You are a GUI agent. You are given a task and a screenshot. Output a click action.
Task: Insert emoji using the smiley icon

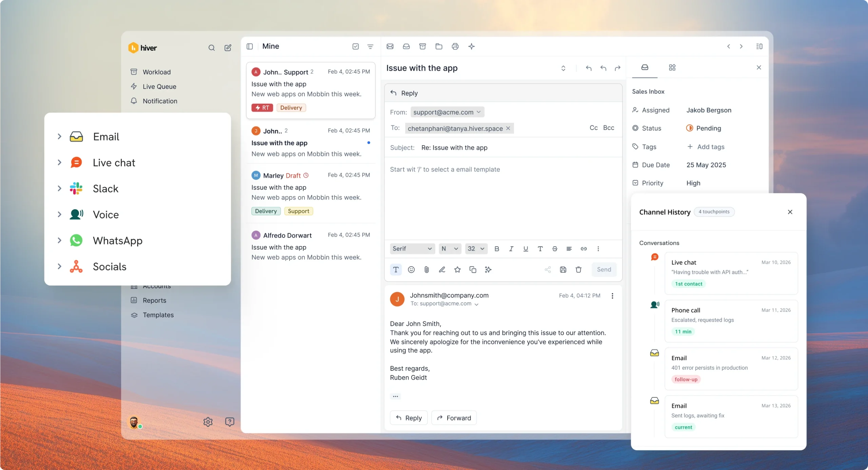(x=411, y=270)
